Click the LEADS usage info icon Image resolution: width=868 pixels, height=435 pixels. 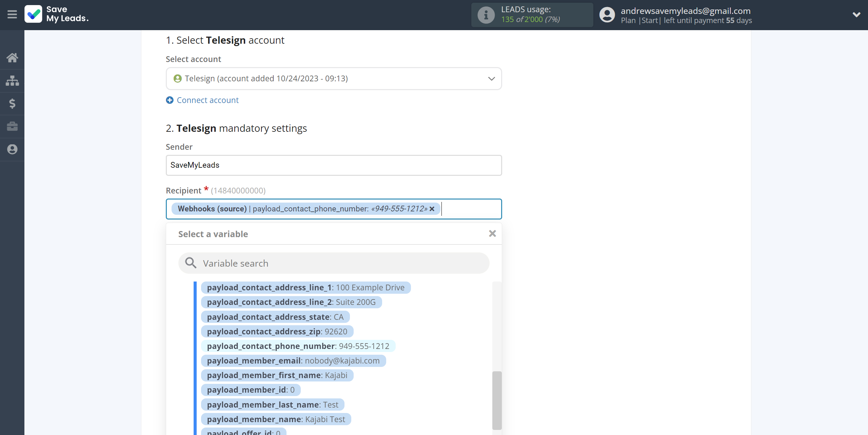point(486,15)
